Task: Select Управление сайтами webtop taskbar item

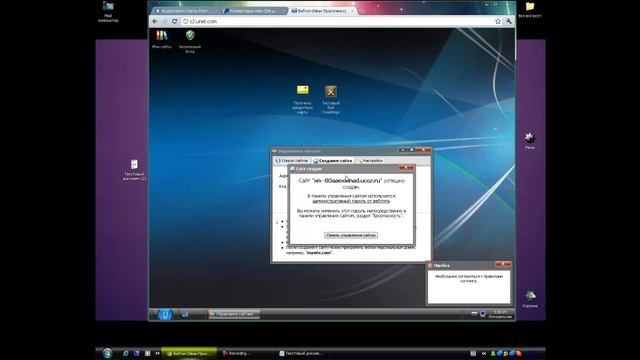Action: click(x=233, y=314)
